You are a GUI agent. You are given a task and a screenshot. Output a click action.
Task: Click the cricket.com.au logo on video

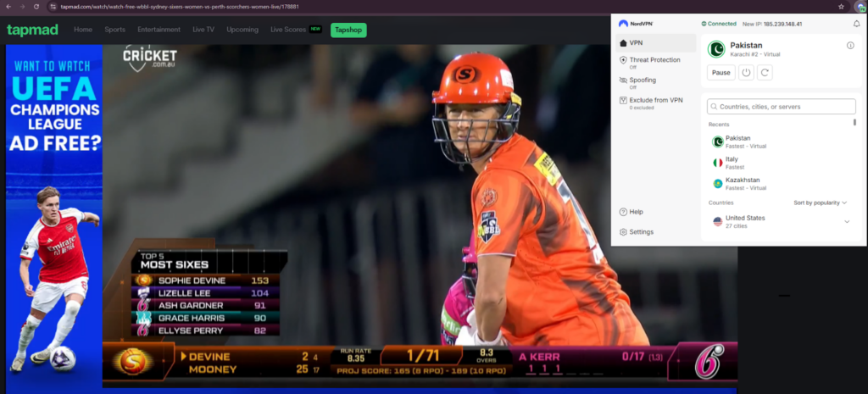(x=149, y=58)
